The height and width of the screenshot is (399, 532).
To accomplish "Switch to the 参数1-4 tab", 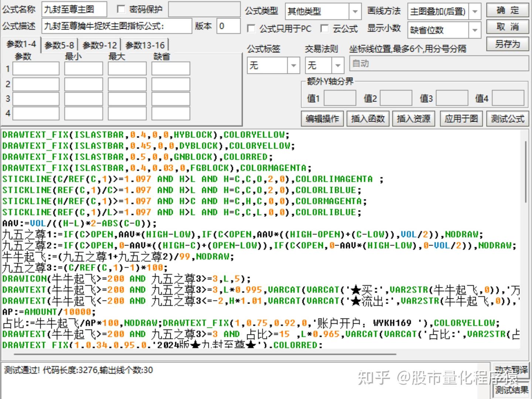I will click(x=21, y=44).
